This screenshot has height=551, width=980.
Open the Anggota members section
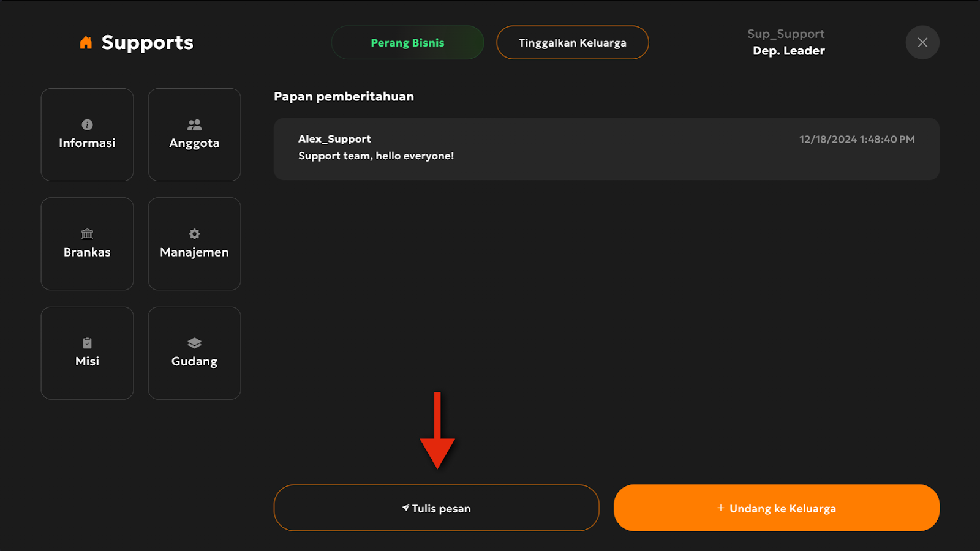click(x=194, y=135)
